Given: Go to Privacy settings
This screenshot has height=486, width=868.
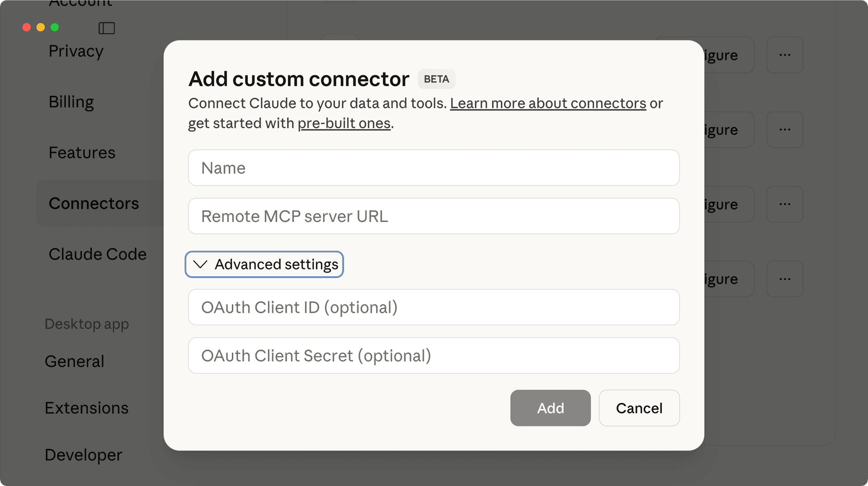Looking at the screenshot, I should click(x=76, y=52).
